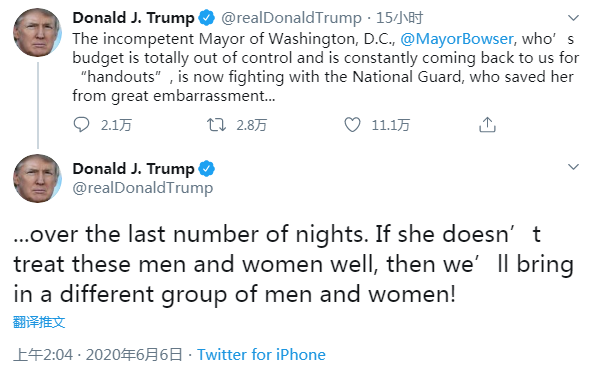The image size is (592, 369).
Task: Retweet the first tweet via arrows icon
Action: point(216,125)
